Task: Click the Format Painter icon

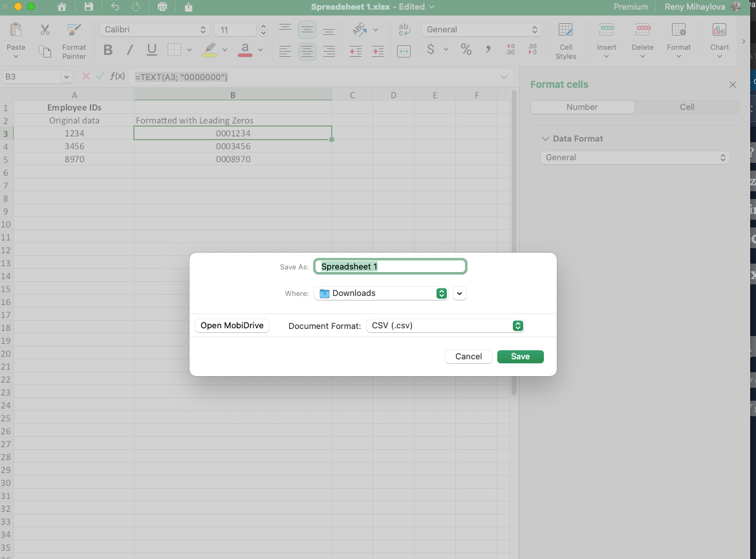Action: point(74,30)
